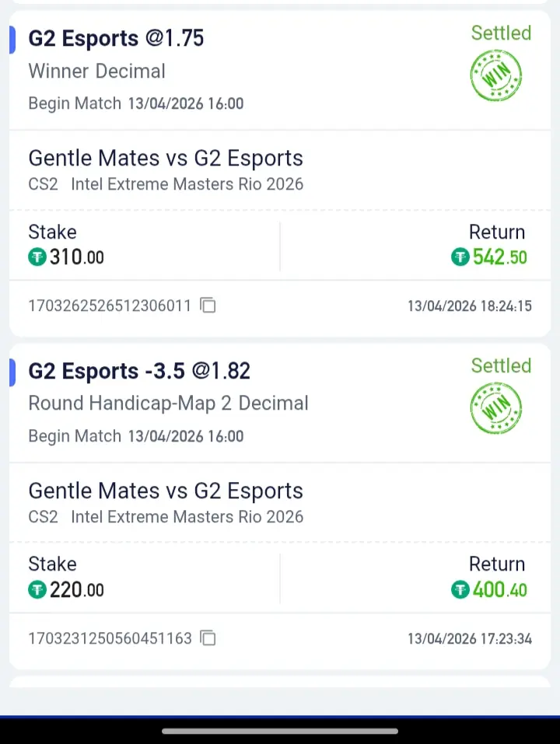Viewport: 560px width, 744px height.
Task: Tap Settled status on Round Handicap bet
Action: (x=501, y=365)
